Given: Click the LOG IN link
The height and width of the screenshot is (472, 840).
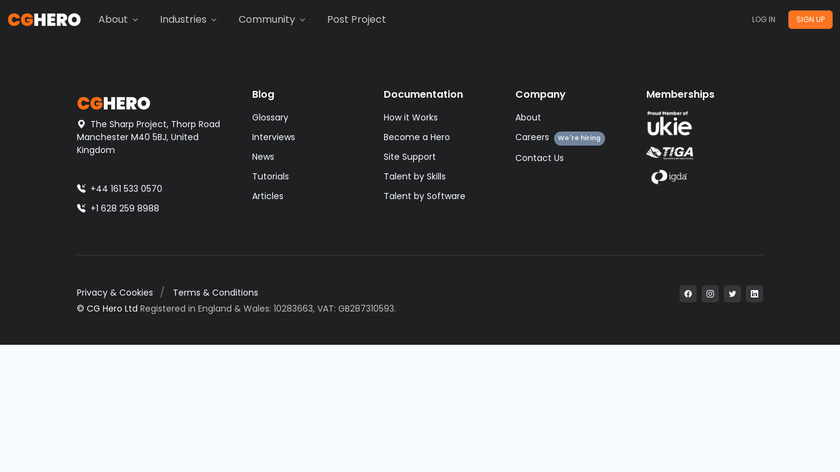Looking at the screenshot, I should 763,19.
